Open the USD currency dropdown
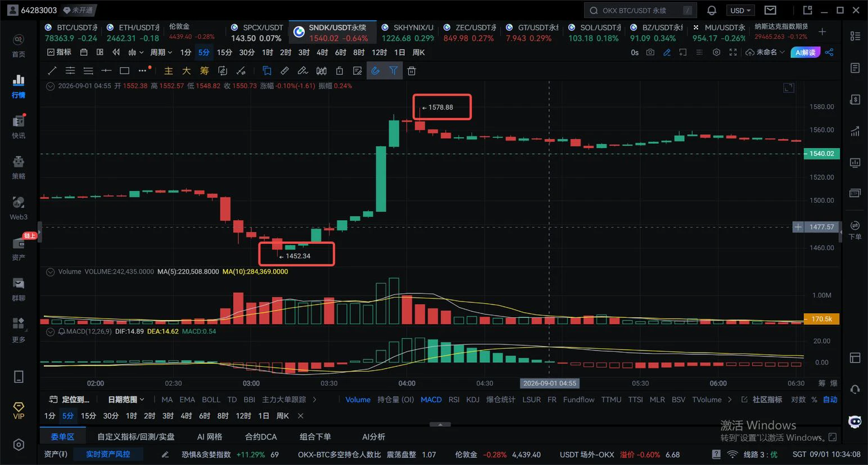 [740, 10]
